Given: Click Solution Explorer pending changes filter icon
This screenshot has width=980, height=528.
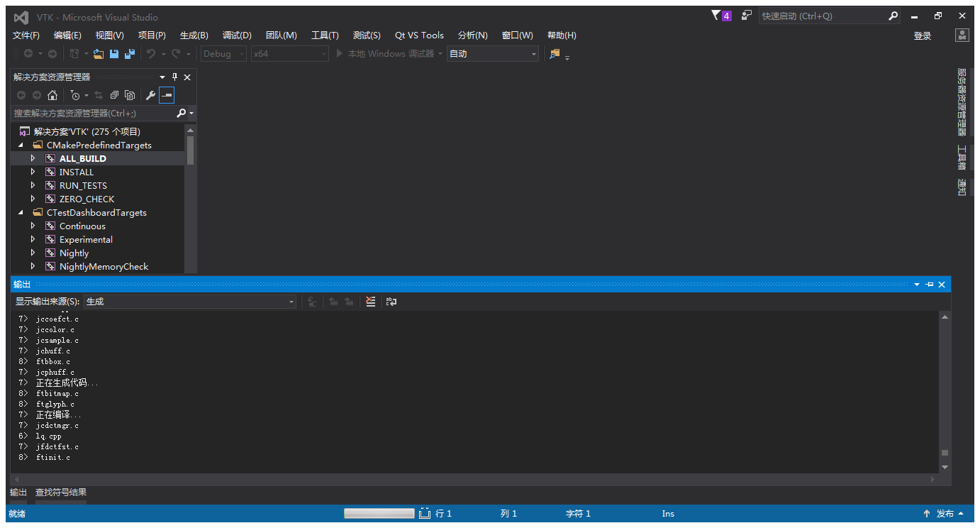Looking at the screenshot, I should tap(74, 95).
